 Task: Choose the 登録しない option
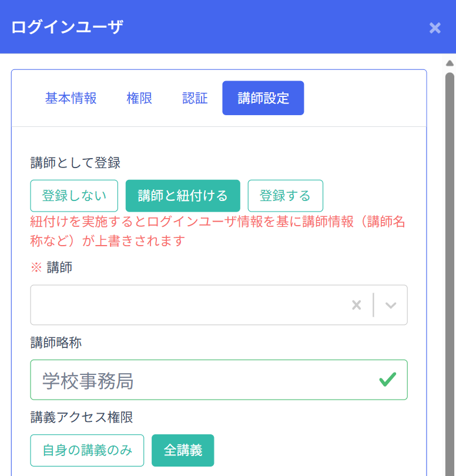click(x=74, y=196)
